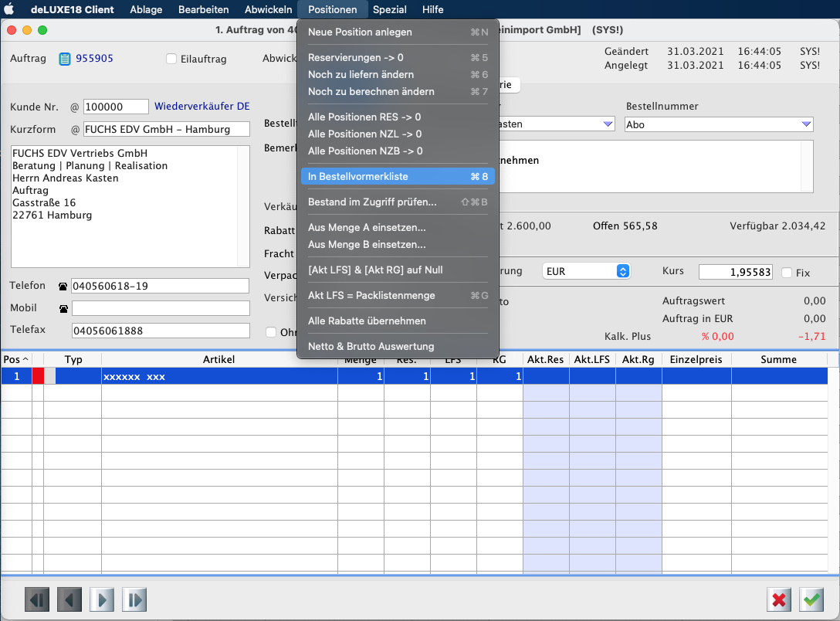840x621 pixels.
Task: Jump to last record arrow button
Action: point(134,599)
